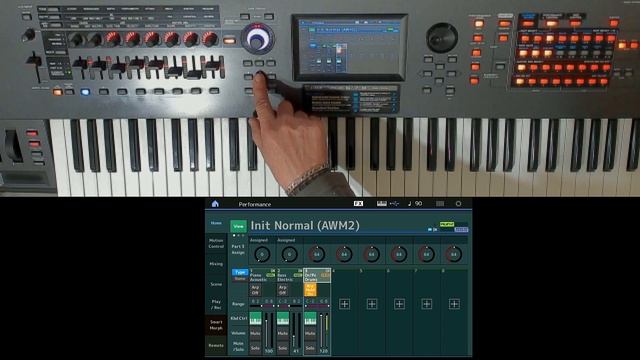Mute the Drums part
The image size is (640, 360).
pos(310,333)
